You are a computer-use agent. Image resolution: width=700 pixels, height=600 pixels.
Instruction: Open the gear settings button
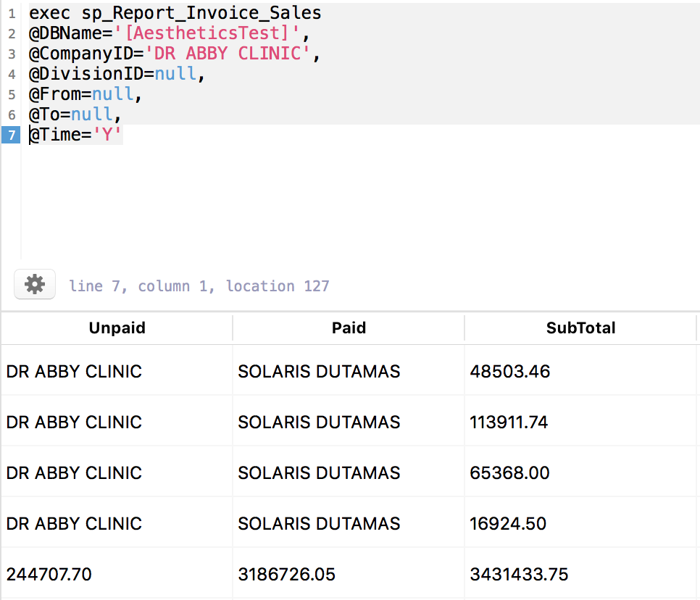tap(34, 284)
